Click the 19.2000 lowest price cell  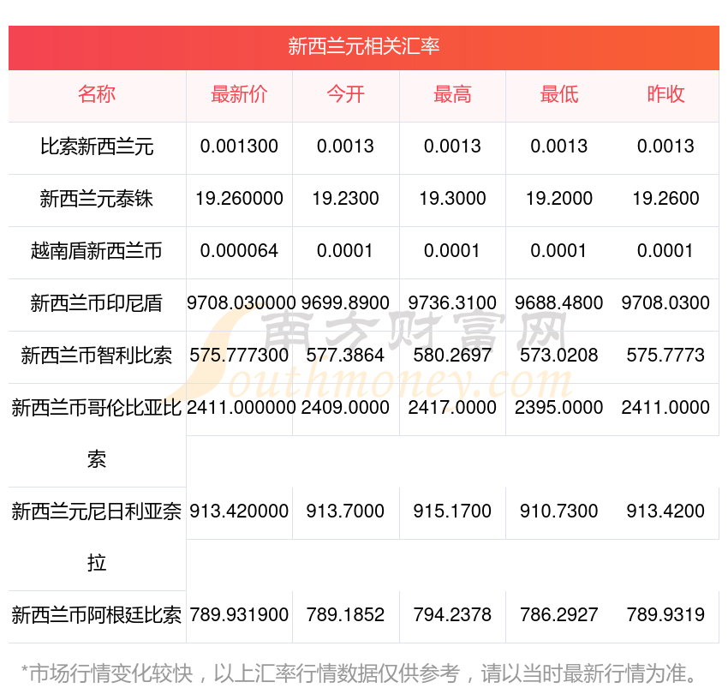(559, 198)
